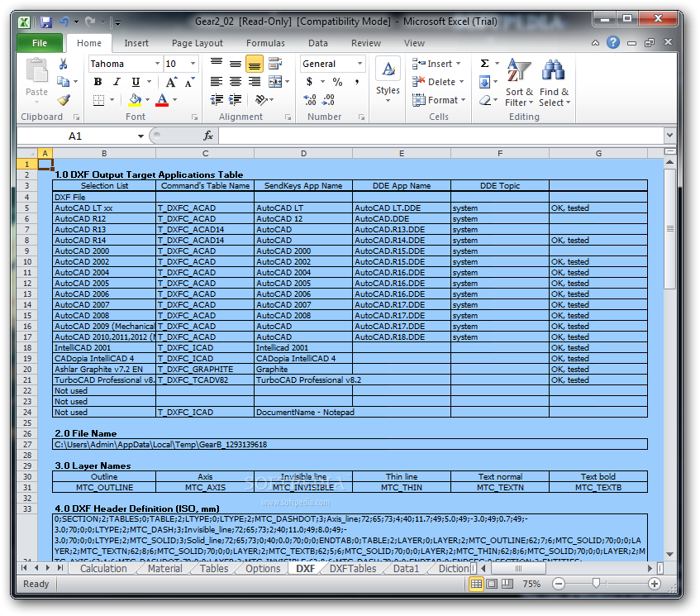The width and height of the screenshot is (700, 616).
Task: Switch to the Insert ribbon tab
Action: tap(136, 43)
